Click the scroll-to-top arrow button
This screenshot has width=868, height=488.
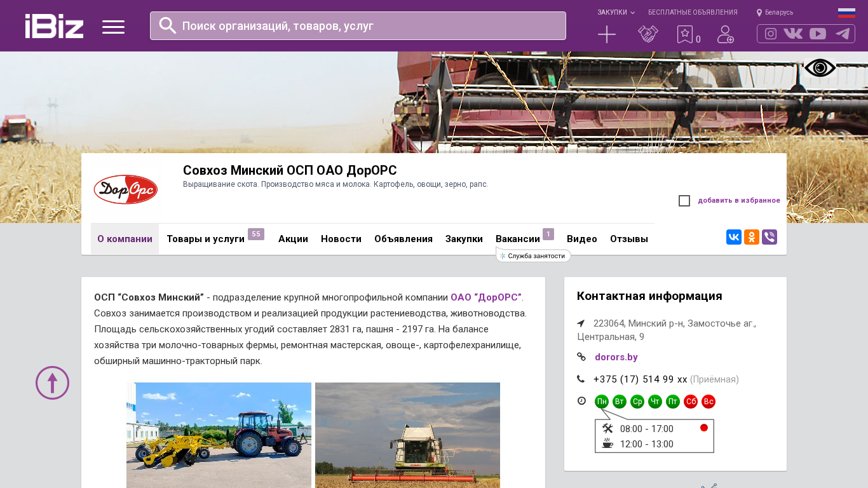pos(52,383)
